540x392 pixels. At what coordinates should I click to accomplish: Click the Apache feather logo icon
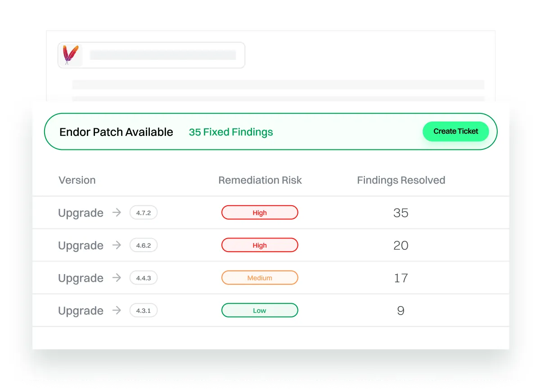click(x=71, y=55)
